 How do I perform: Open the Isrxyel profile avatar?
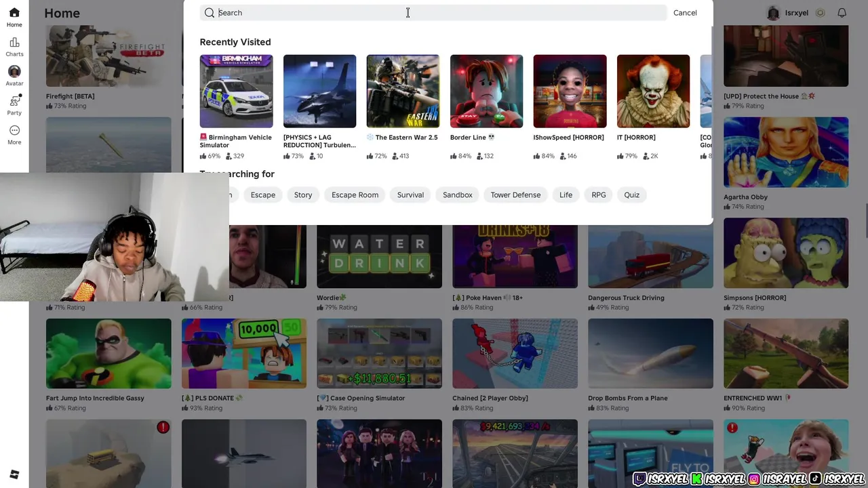pyautogui.click(x=773, y=13)
